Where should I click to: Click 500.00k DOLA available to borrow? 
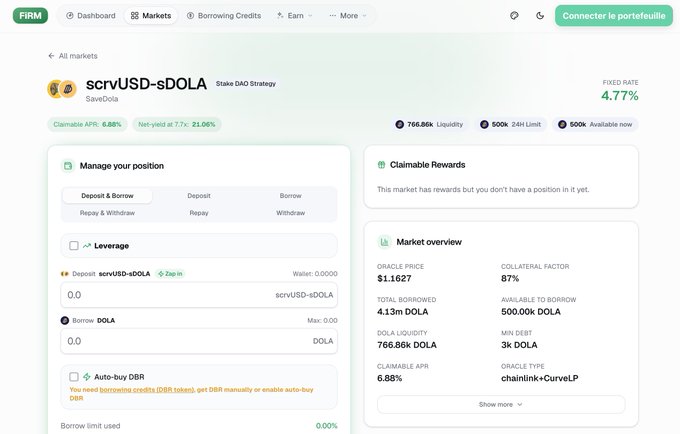(x=531, y=312)
